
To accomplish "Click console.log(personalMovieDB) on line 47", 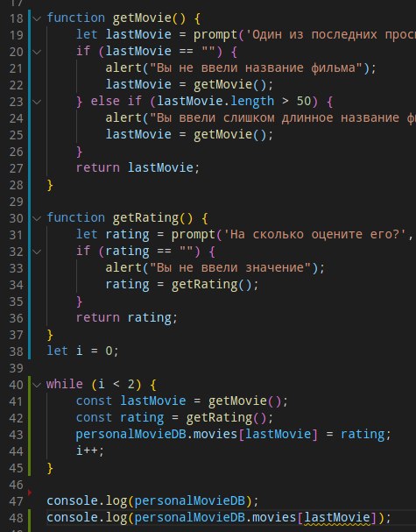I will (152, 500).
